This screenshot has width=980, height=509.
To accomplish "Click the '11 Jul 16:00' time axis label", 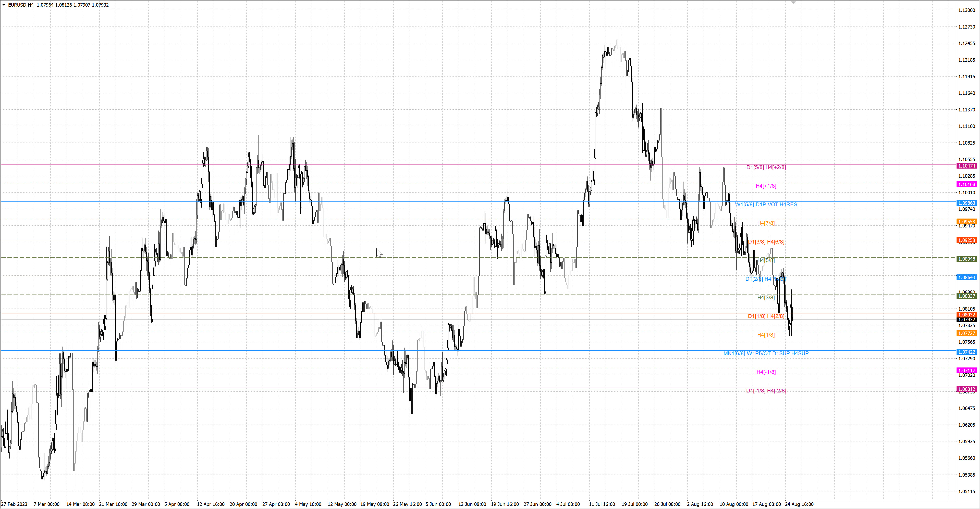I will 602,504.
